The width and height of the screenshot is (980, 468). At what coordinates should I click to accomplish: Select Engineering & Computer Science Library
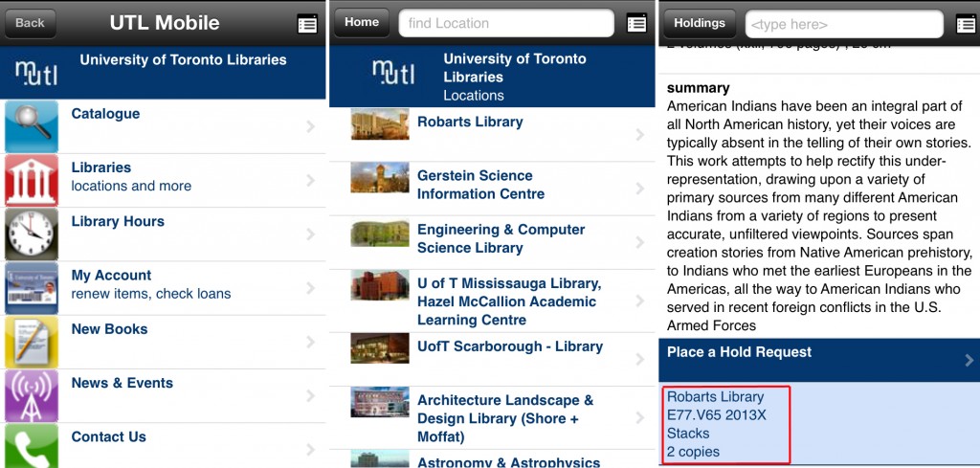point(501,238)
